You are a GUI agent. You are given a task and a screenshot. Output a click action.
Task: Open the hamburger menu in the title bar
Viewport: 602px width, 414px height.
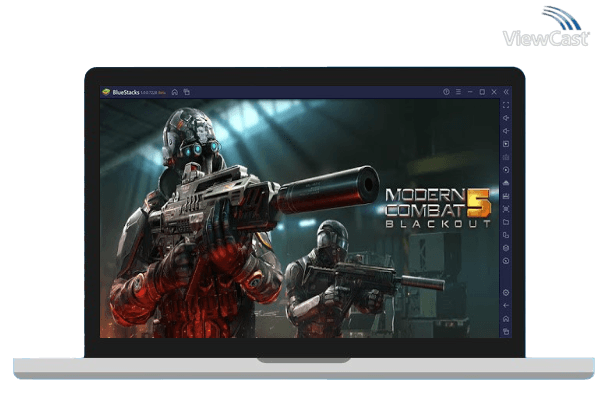click(458, 92)
